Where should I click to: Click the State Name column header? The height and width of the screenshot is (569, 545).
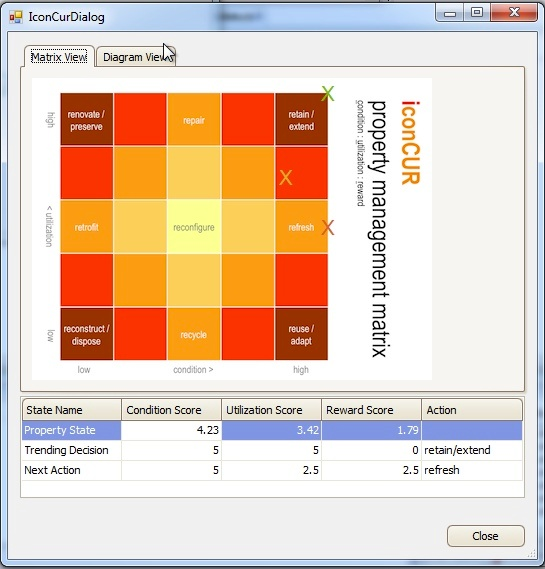tap(71, 410)
